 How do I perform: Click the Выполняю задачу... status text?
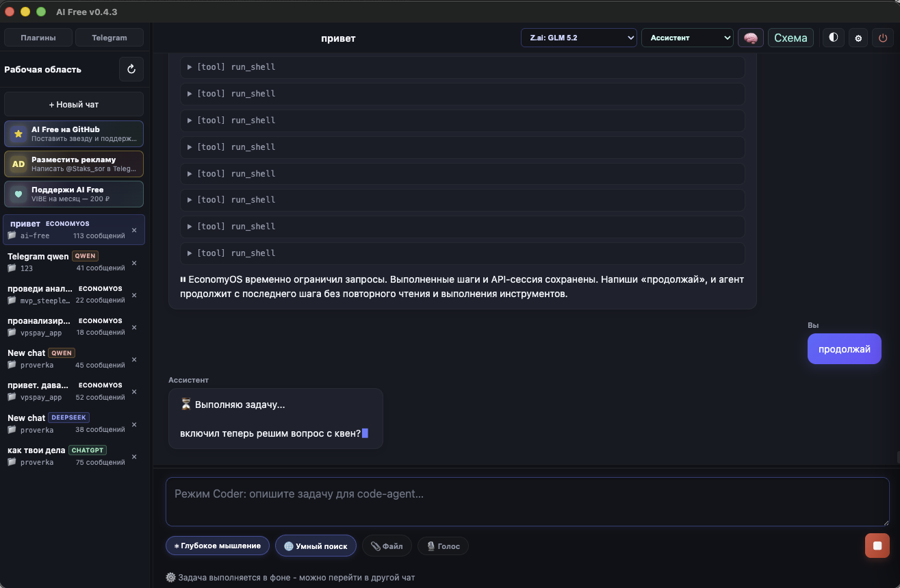click(233, 405)
